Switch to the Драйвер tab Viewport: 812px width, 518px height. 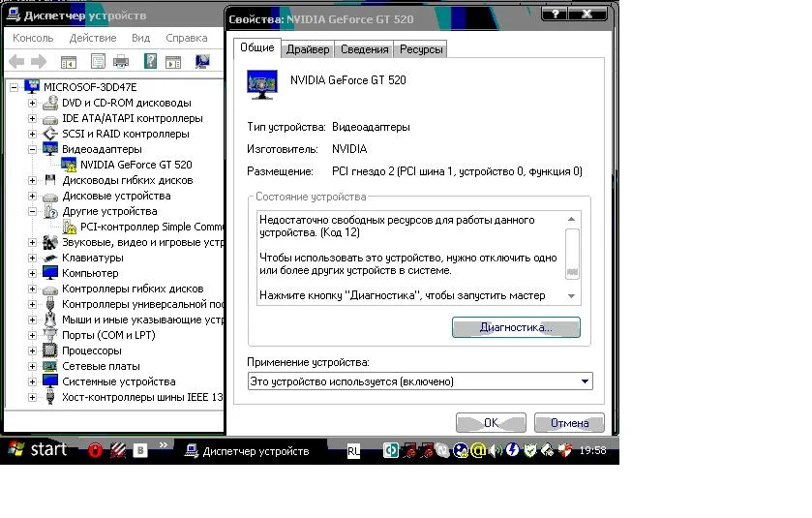click(308, 49)
